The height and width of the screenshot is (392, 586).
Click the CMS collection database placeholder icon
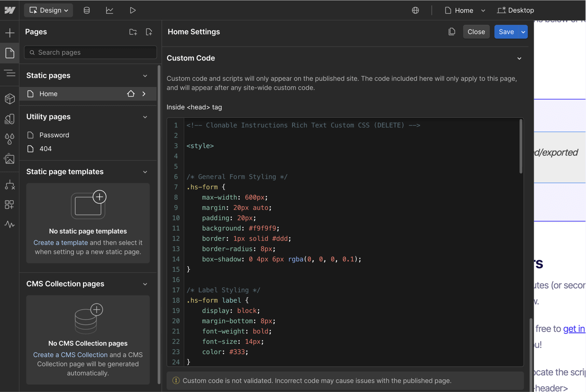coord(89,318)
